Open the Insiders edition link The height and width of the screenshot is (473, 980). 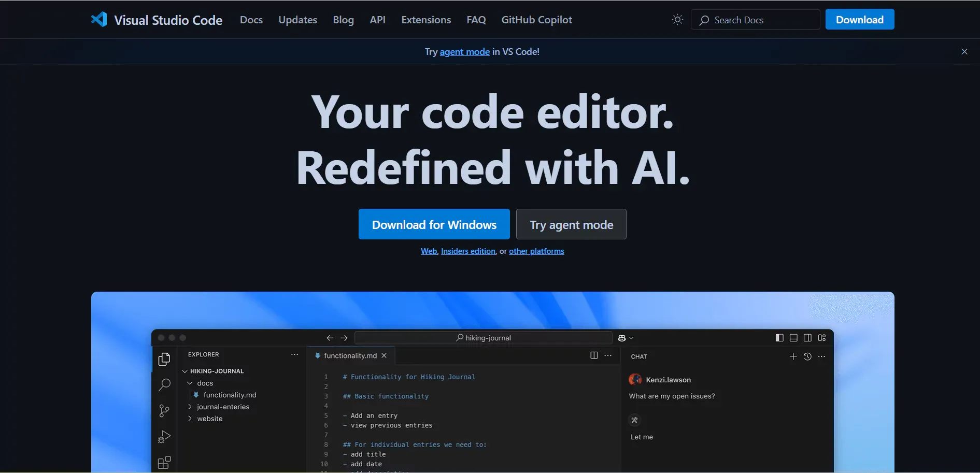468,251
